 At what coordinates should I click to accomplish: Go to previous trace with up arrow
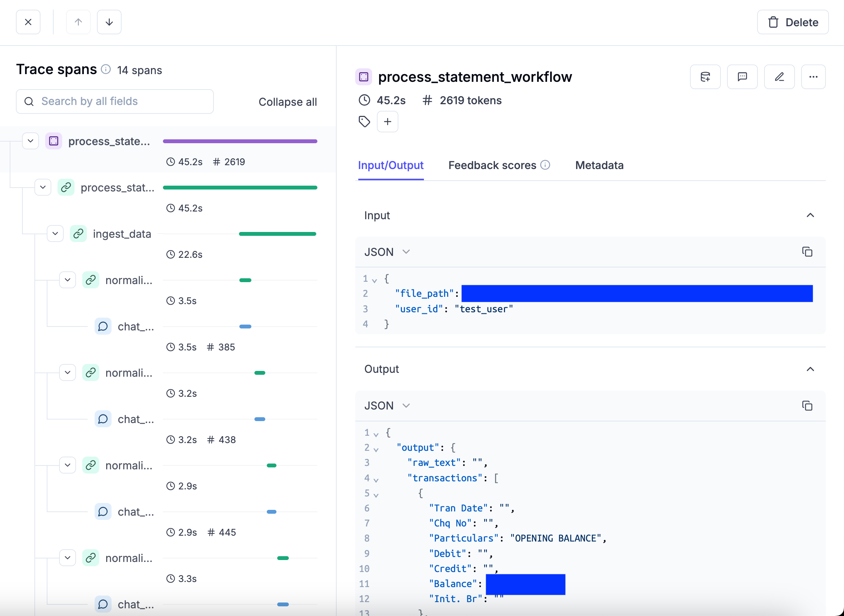tap(78, 22)
